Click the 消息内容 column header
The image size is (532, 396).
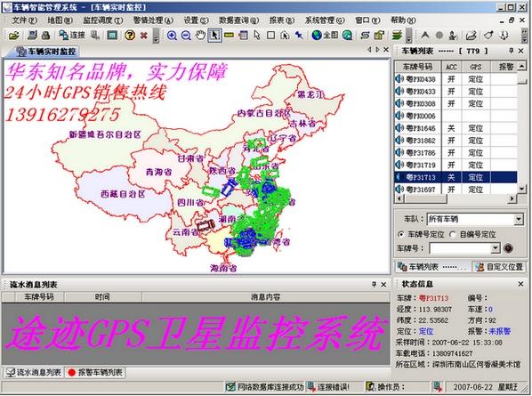[x=266, y=297]
